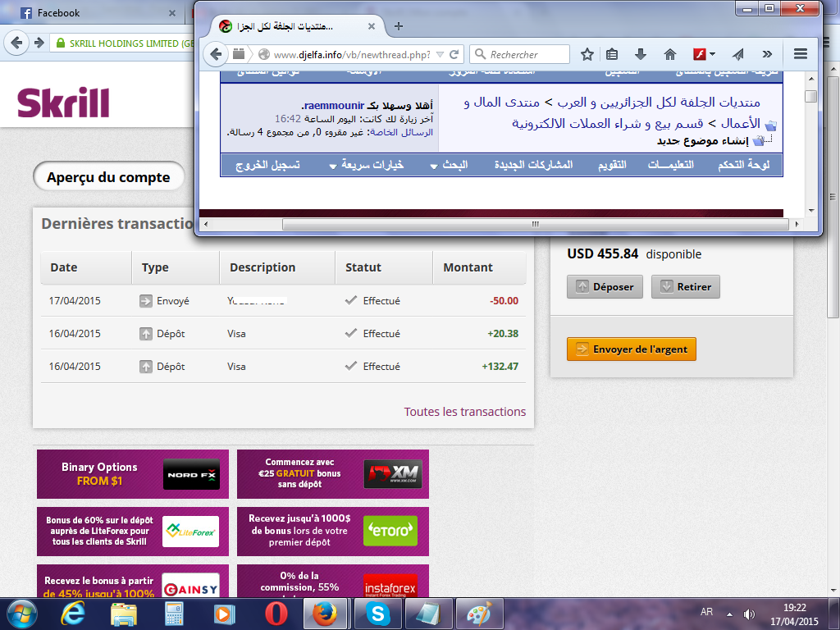Select the +132.47 deposit amount

(500, 367)
